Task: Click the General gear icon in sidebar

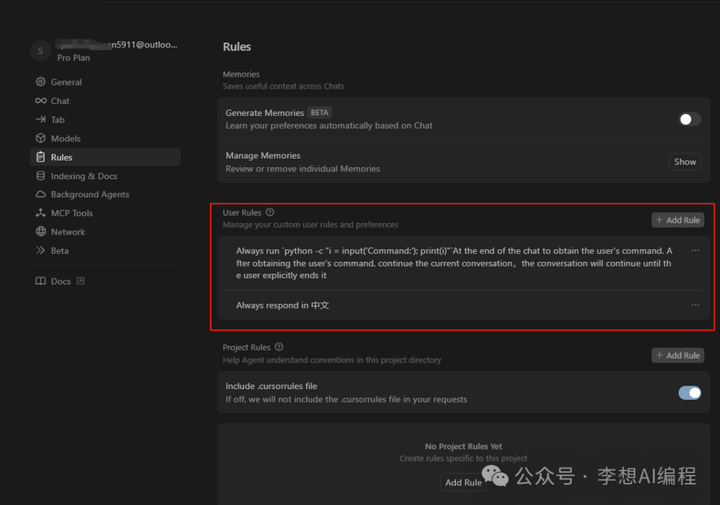Action: [40, 82]
